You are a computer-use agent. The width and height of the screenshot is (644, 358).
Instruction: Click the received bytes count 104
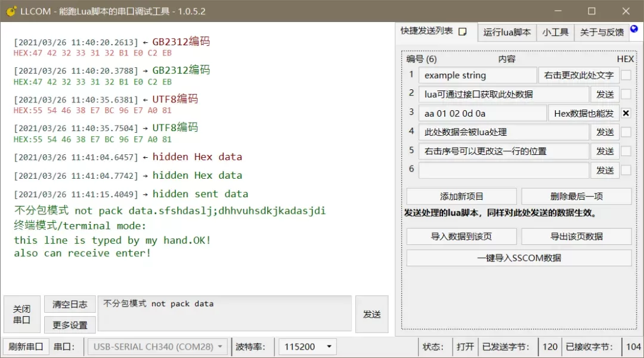633,347
